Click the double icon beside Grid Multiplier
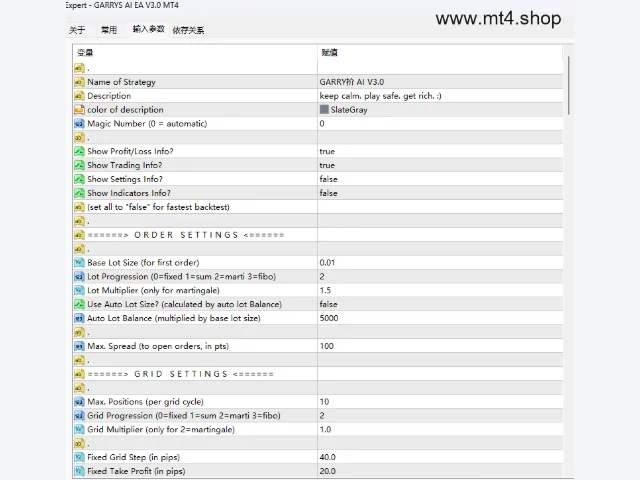The height and width of the screenshot is (480, 640). click(79, 429)
